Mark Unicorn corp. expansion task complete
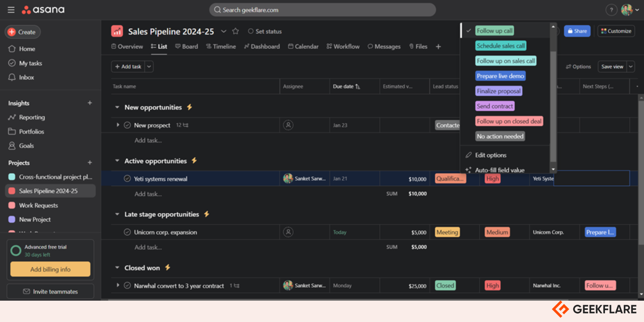 (127, 232)
